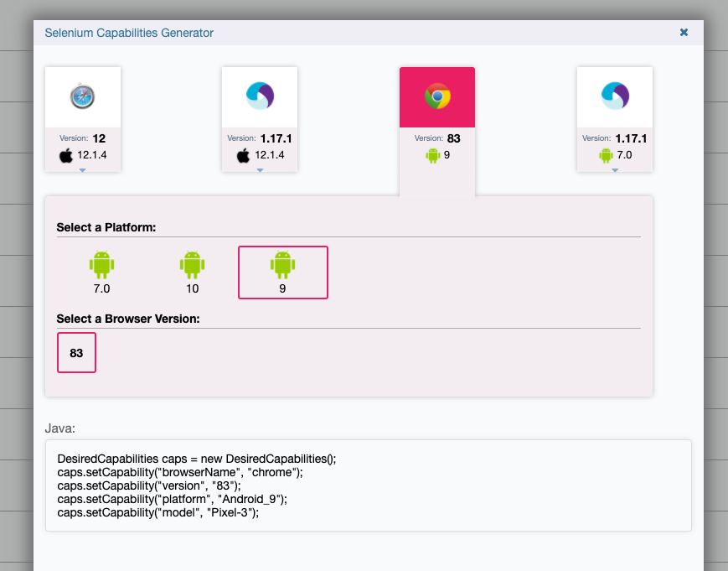This screenshot has height=571, width=728.
Task: Click the Apple logo on the Safari card
Action: click(66, 155)
